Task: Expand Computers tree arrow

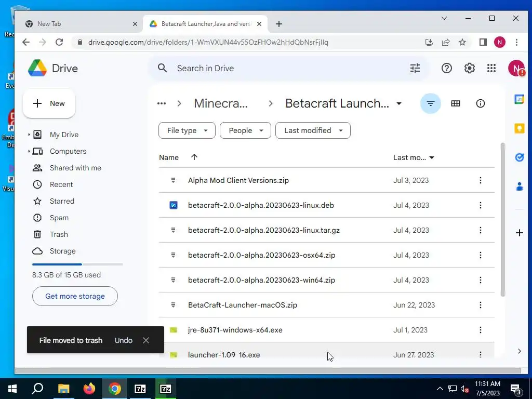Action: pos(29,151)
